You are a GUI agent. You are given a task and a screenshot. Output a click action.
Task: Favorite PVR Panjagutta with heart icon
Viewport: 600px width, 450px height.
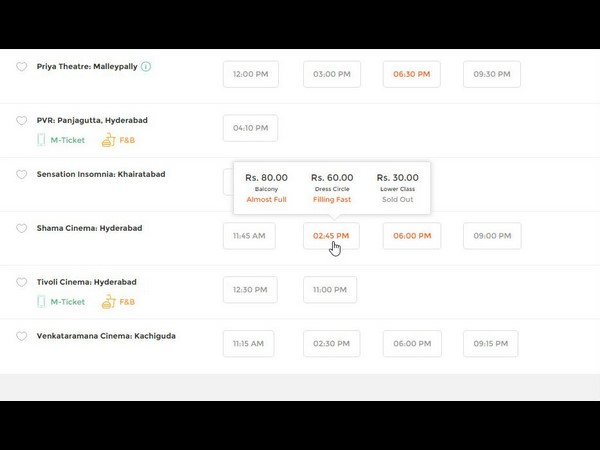[x=21, y=121]
